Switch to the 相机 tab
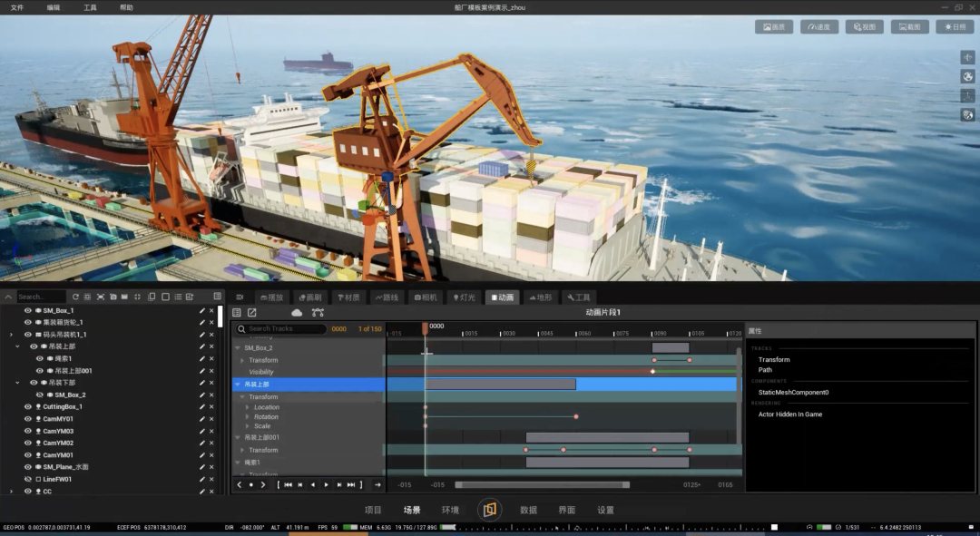The height and width of the screenshot is (536, 980). (x=426, y=297)
